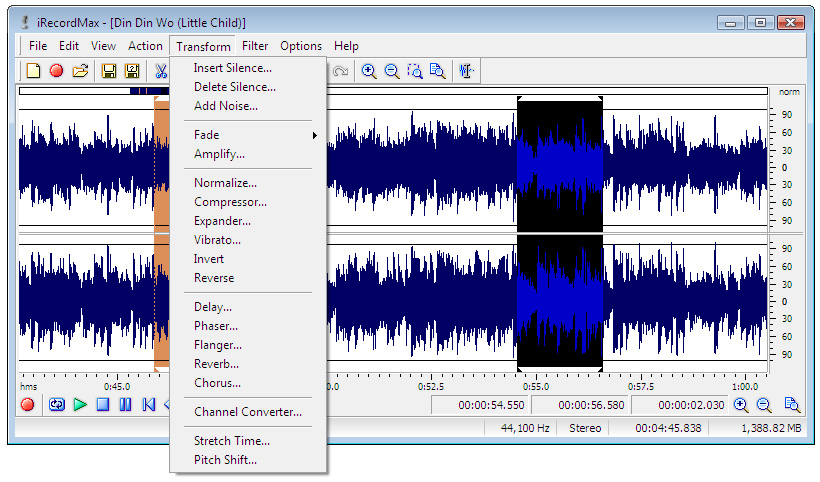Start playback with the green Play button
The height and width of the screenshot is (482, 820).
coord(80,405)
